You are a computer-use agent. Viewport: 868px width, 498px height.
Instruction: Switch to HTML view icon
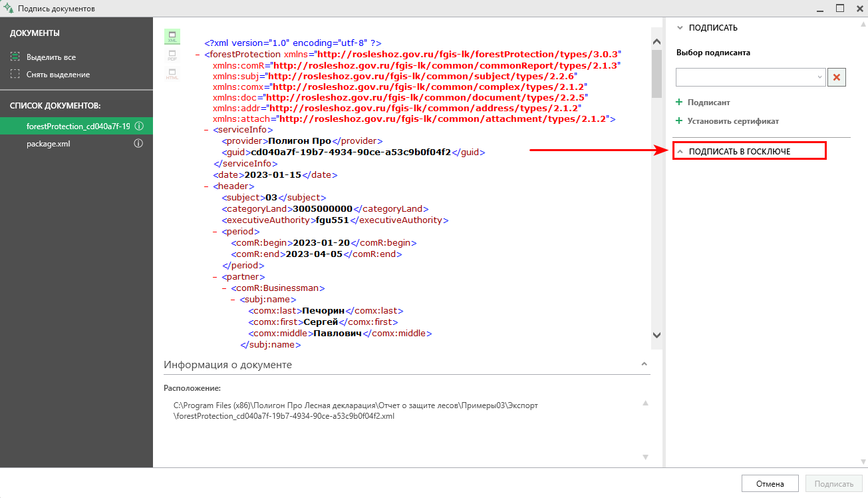coord(172,75)
